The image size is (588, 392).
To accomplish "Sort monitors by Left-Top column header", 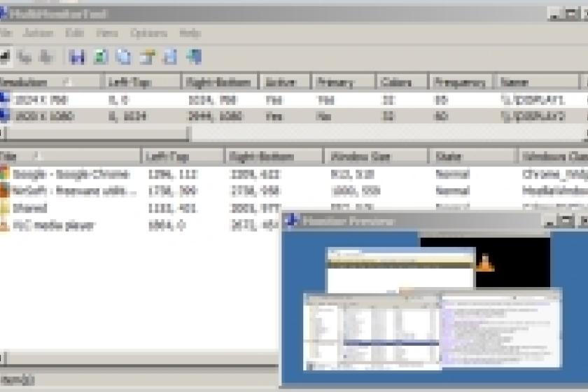I will coord(141,82).
